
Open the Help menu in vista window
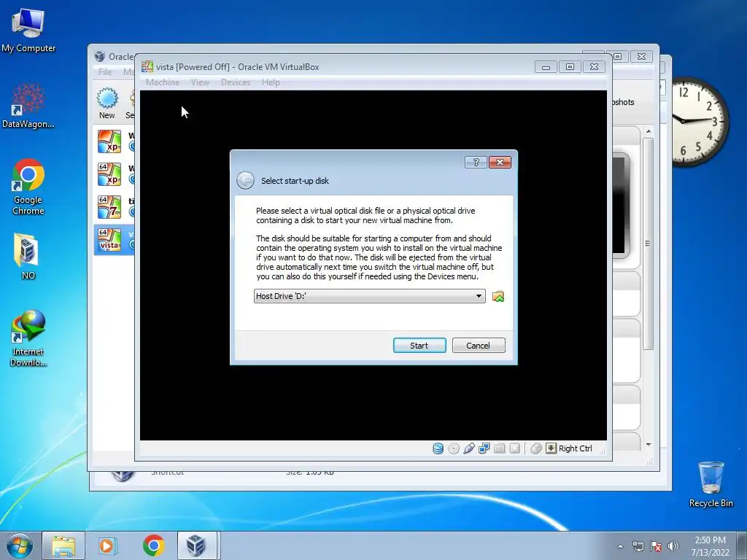click(271, 82)
